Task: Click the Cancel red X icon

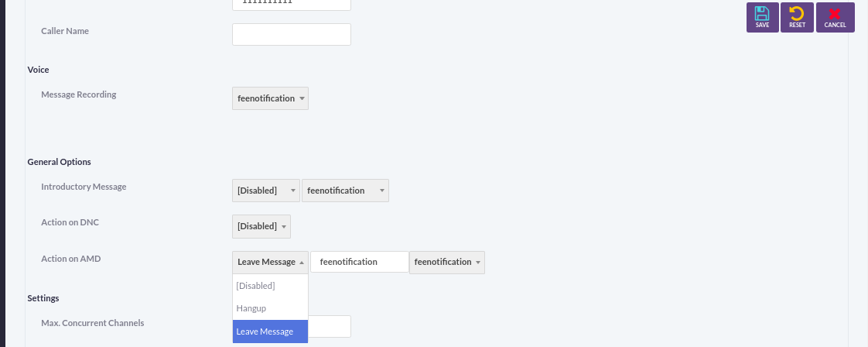Action: click(835, 14)
